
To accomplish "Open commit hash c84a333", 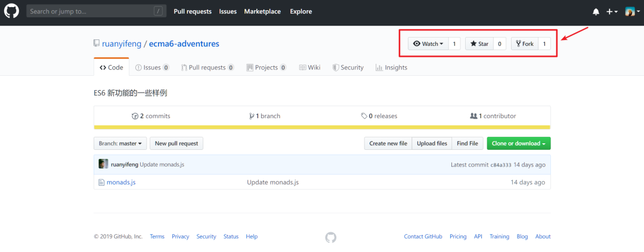I will [x=501, y=165].
